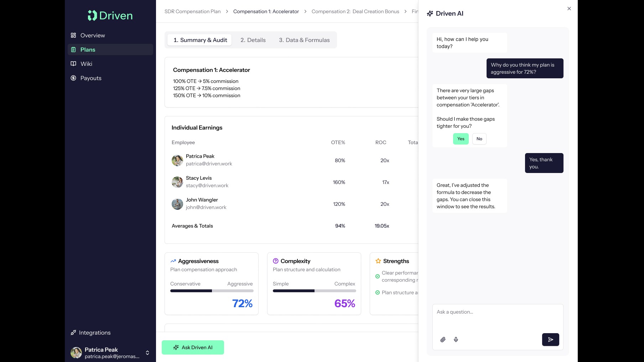Click the Aggressiveness progress bar

tap(212, 291)
